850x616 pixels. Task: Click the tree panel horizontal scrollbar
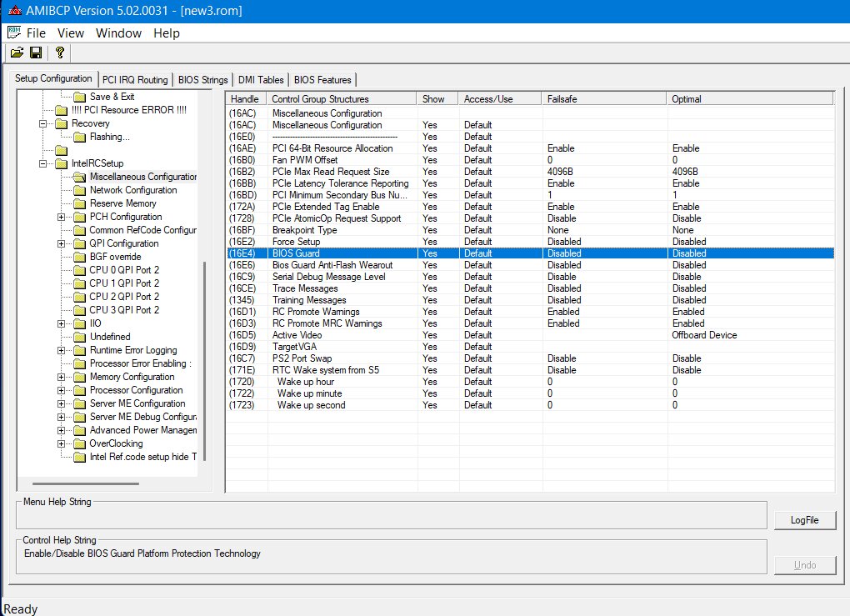86,483
